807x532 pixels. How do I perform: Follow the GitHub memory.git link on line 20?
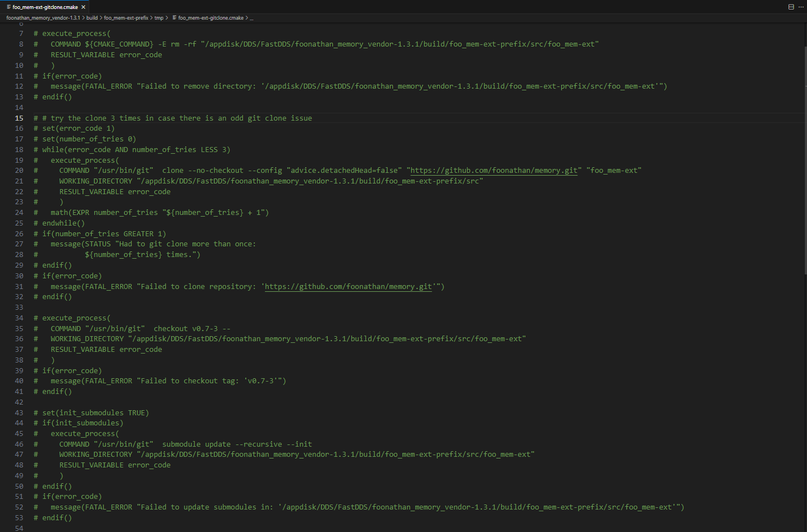[x=494, y=171]
